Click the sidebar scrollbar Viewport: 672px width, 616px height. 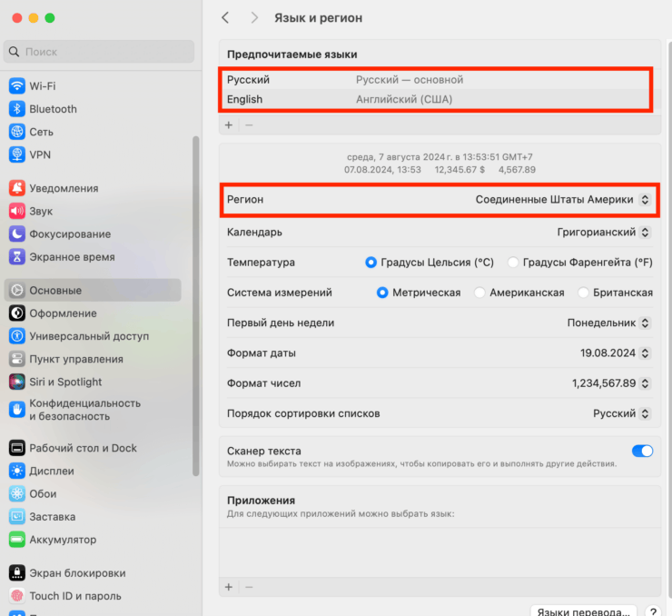point(196,305)
